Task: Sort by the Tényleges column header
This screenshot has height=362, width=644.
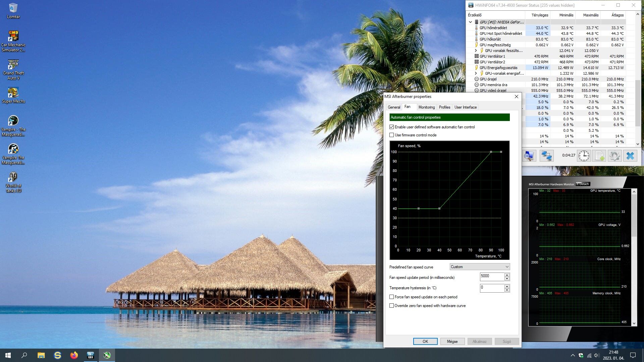Action: tap(538, 15)
